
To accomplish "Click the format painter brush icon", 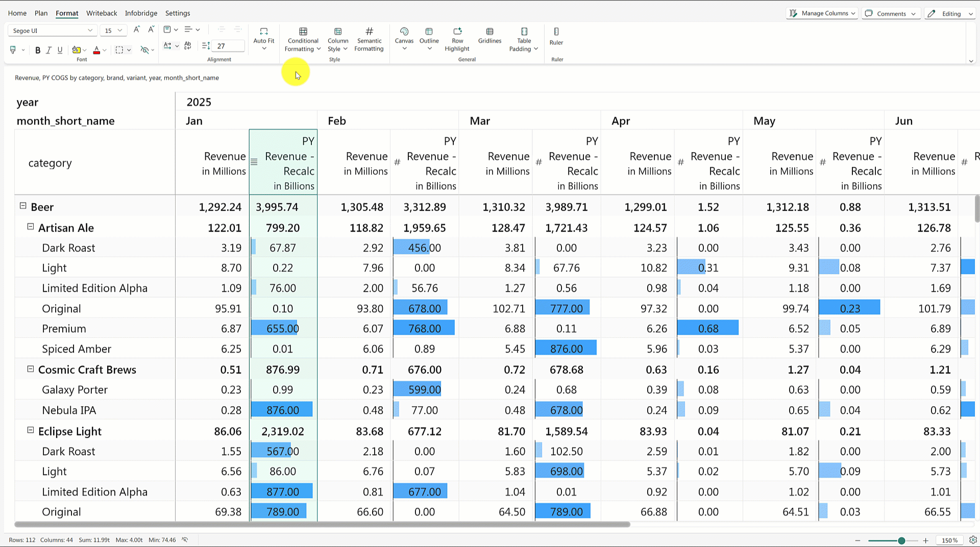I will (13, 49).
